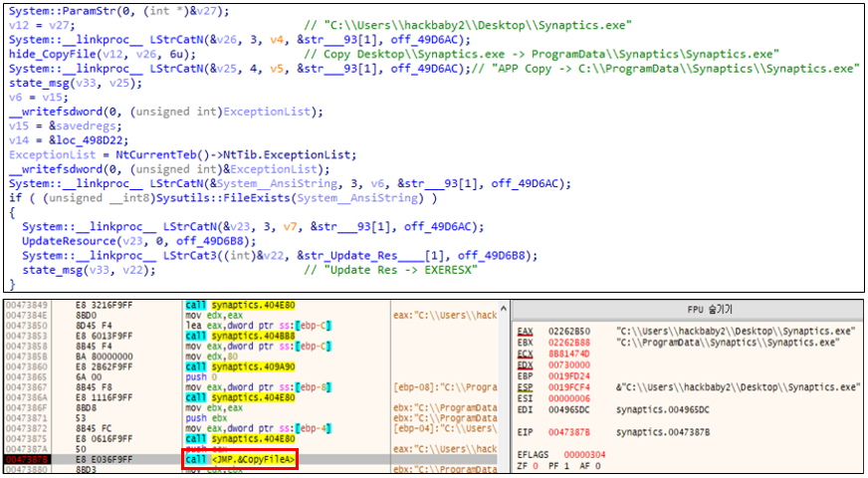Click the ExceptionList = NtCurrentTeb() line

click(x=183, y=155)
